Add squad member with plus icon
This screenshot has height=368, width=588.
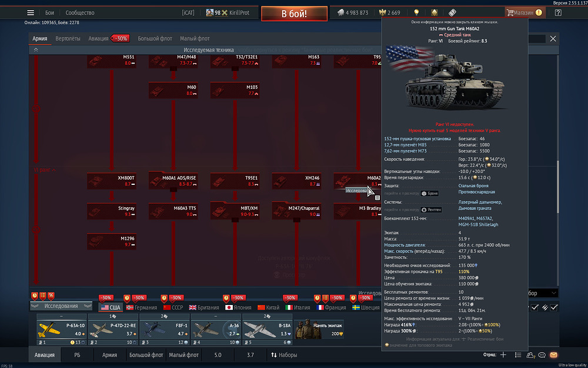click(x=503, y=355)
